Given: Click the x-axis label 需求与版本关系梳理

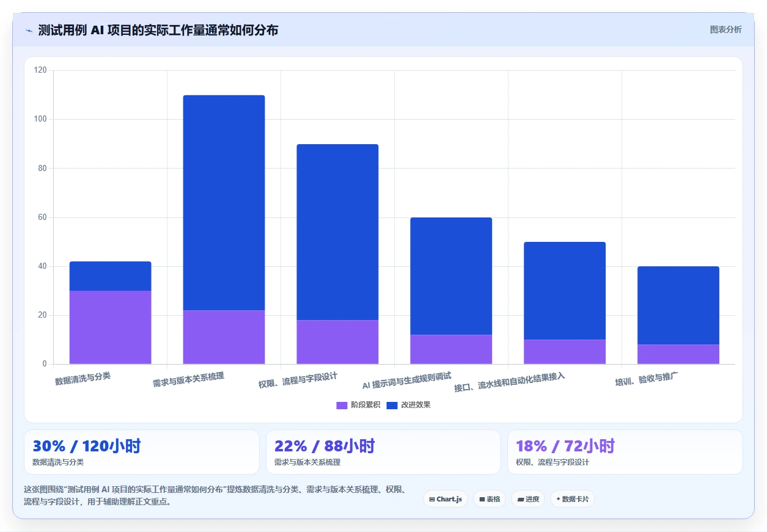Looking at the screenshot, I should pyautogui.click(x=188, y=381).
